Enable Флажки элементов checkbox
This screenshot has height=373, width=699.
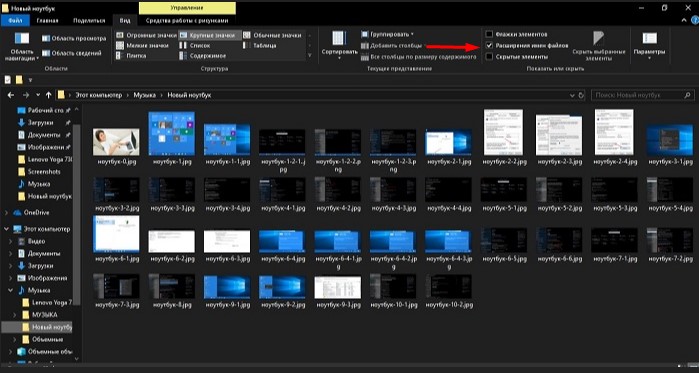tap(489, 34)
